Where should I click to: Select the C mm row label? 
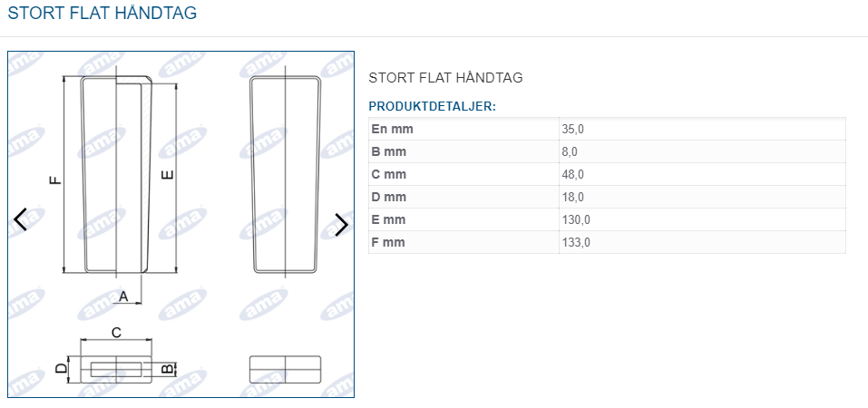(388, 174)
